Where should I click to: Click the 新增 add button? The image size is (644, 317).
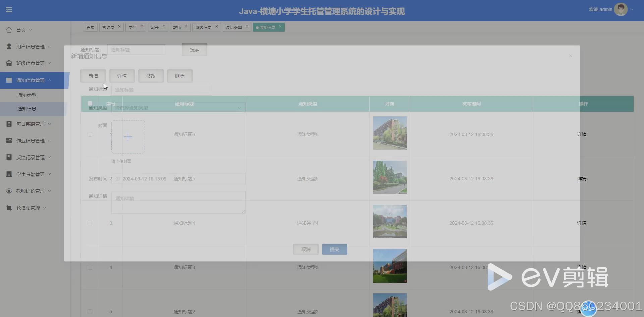pyautogui.click(x=93, y=76)
